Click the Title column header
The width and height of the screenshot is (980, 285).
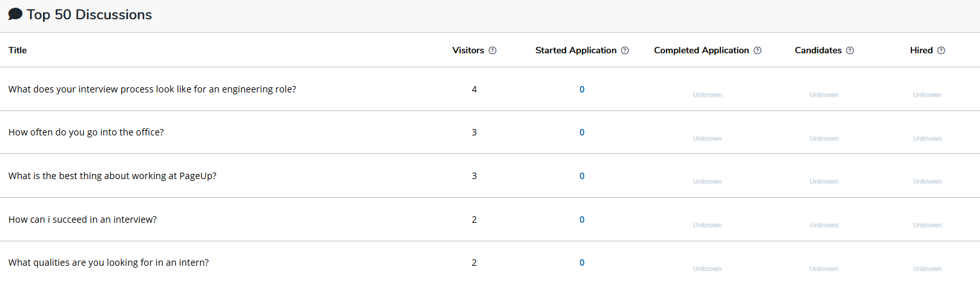[17, 50]
